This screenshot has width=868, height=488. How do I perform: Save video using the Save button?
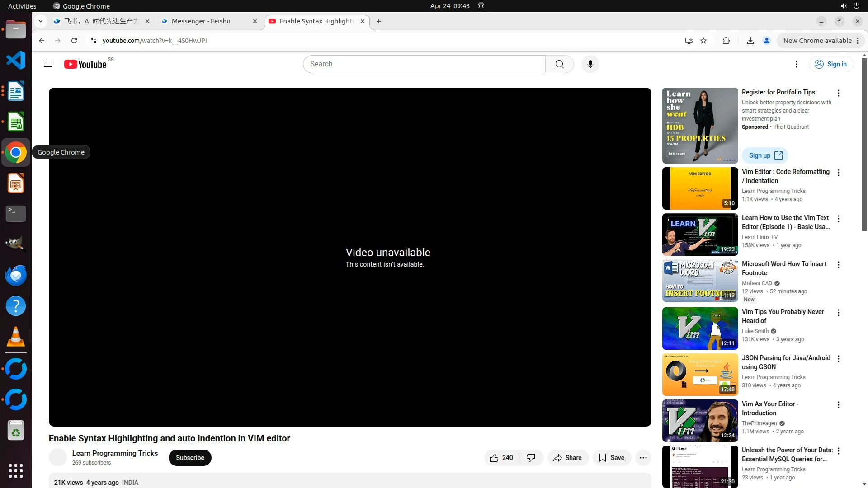pos(612,458)
